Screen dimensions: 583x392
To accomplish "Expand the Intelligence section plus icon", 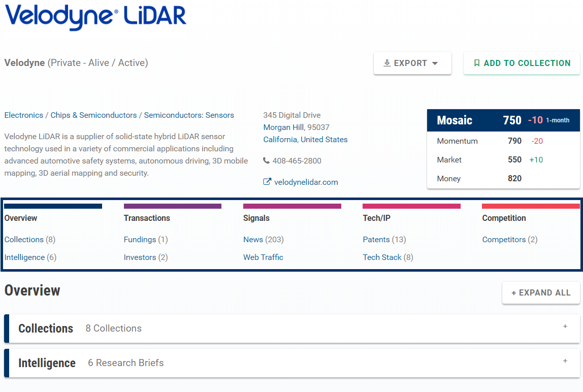I will pyautogui.click(x=565, y=361).
